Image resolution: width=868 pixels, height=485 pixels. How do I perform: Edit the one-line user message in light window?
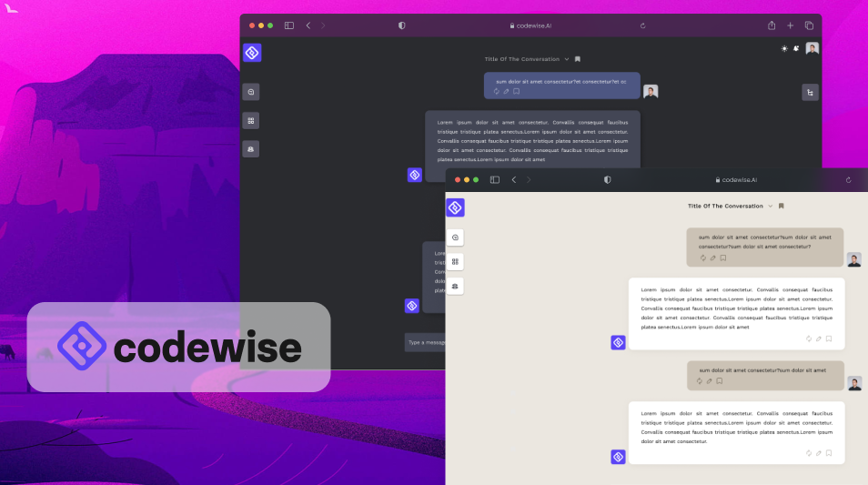[709, 381]
